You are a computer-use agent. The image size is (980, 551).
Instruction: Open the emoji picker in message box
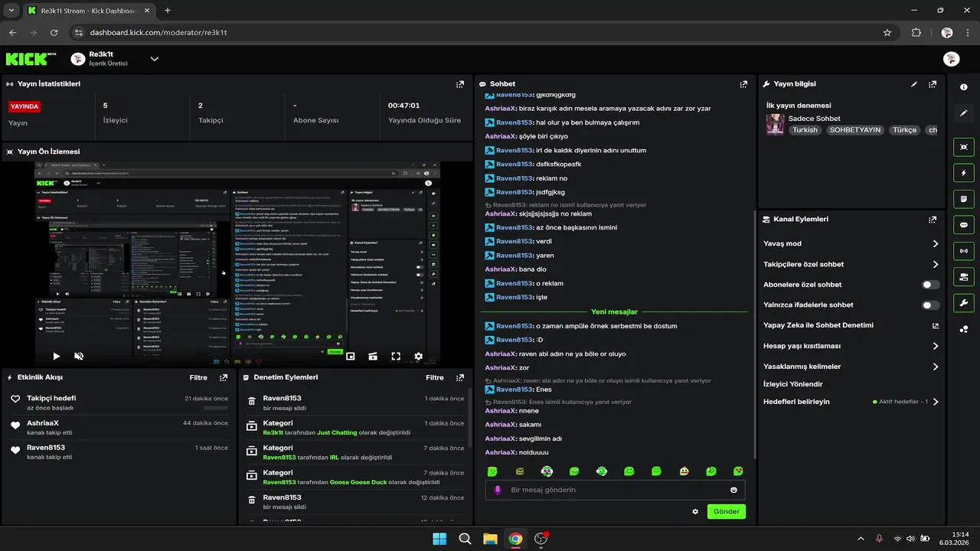[x=733, y=490]
